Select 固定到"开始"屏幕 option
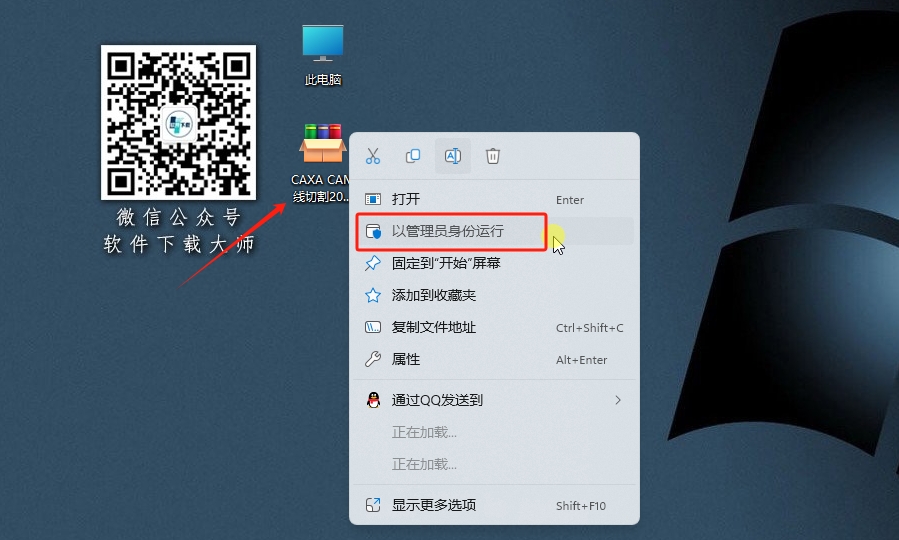Image resolution: width=899 pixels, height=540 pixels. tap(494, 263)
